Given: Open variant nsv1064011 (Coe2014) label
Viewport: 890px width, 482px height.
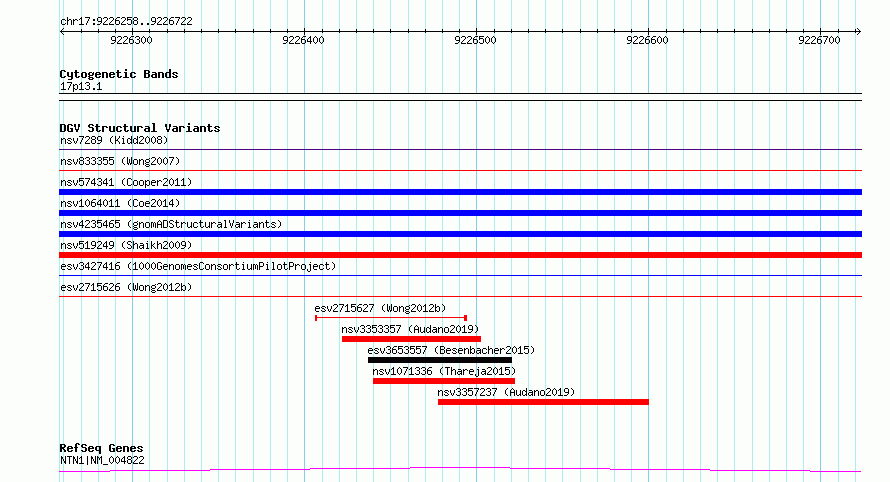Looking at the screenshot, I should pyautogui.click(x=120, y=203).
